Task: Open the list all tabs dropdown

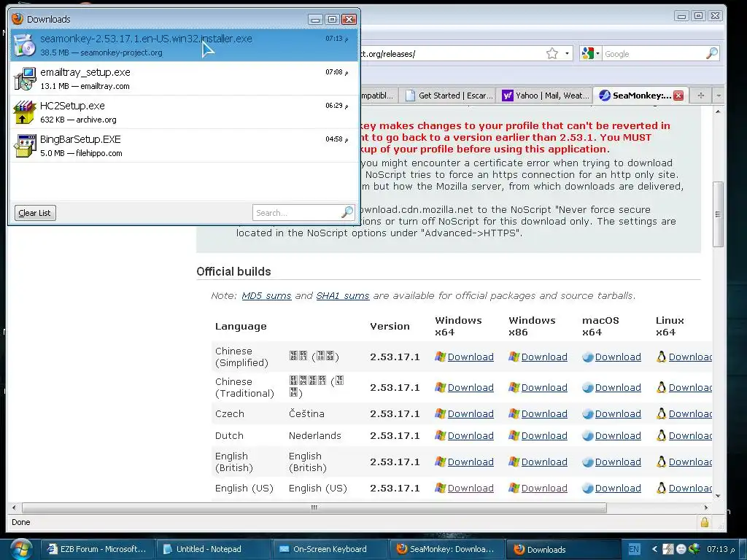Action: click(719, 96)
